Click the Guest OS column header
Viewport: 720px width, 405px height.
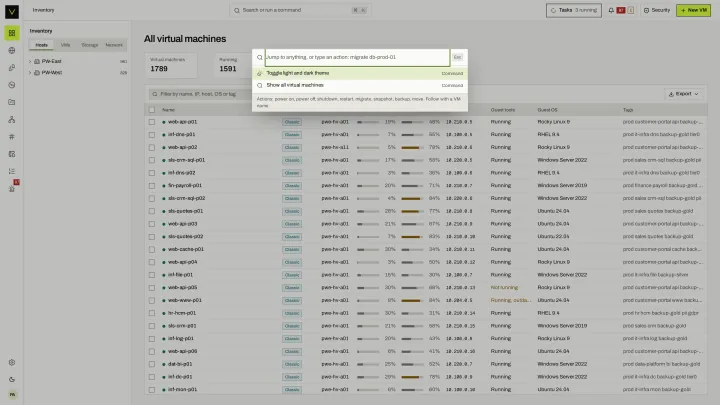tap(547, 110)
